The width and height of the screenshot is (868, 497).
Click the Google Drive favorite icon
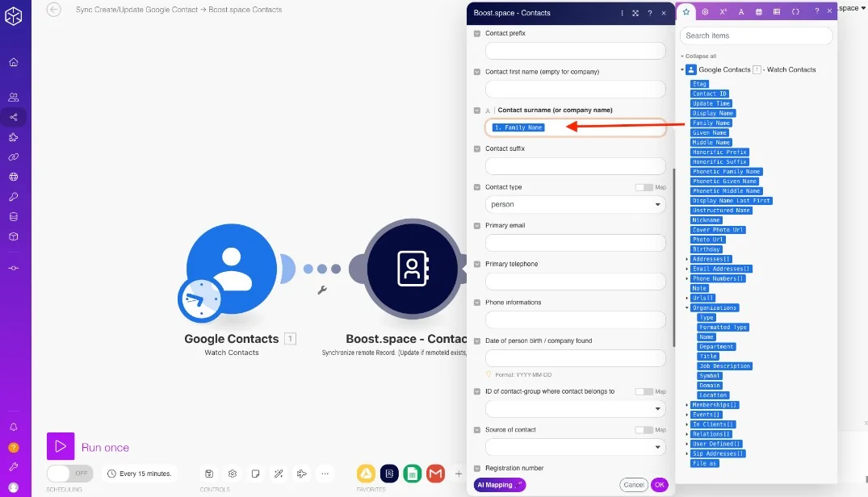pyautogui.click(x=366, y=474)
